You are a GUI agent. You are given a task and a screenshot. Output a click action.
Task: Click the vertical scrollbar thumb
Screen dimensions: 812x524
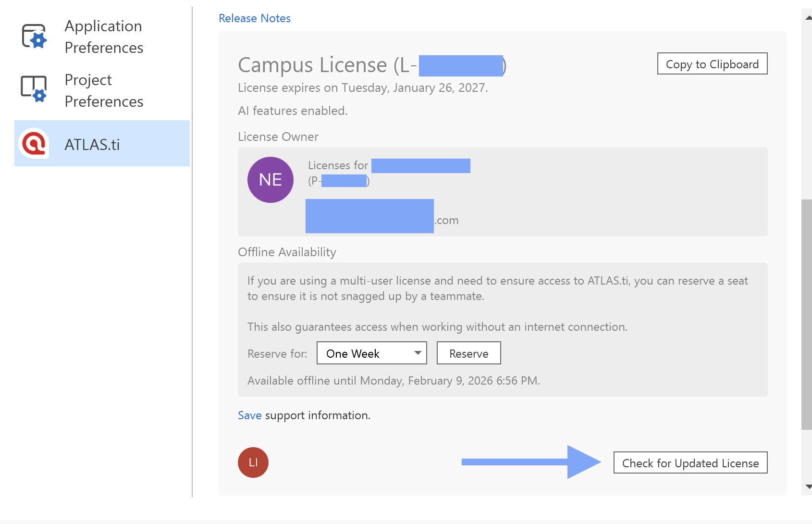pyautogui.click(x=807, y=314)
